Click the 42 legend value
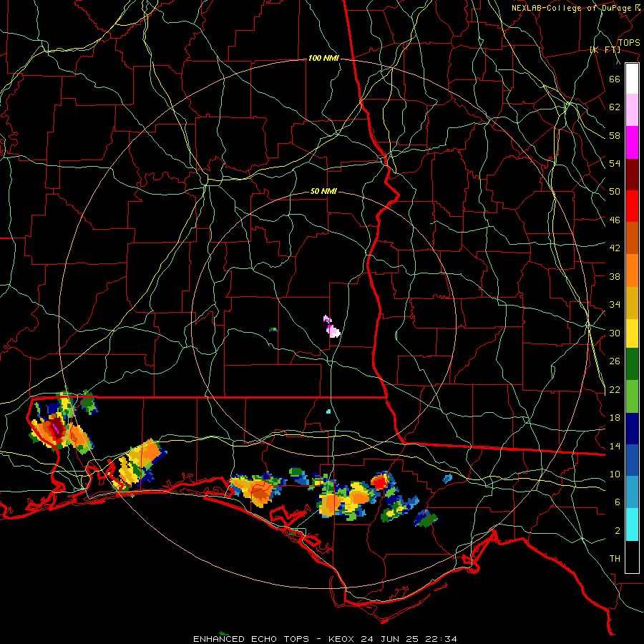The image size is (644, 644). (615, 248)
